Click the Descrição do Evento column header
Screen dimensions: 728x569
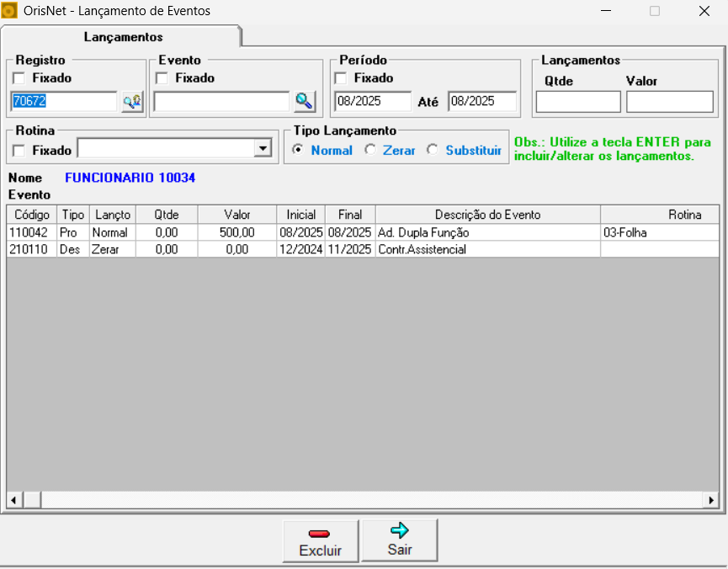click(x=487, y=215)
